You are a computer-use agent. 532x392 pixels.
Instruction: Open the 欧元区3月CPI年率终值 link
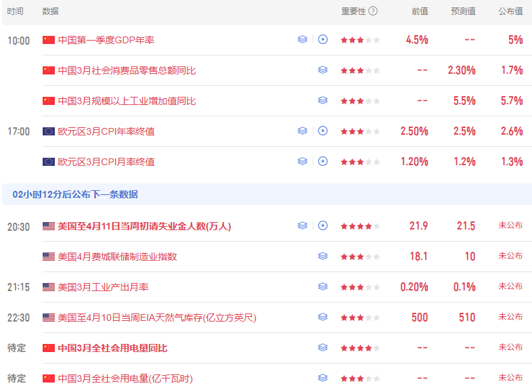[x=106, y=131]
